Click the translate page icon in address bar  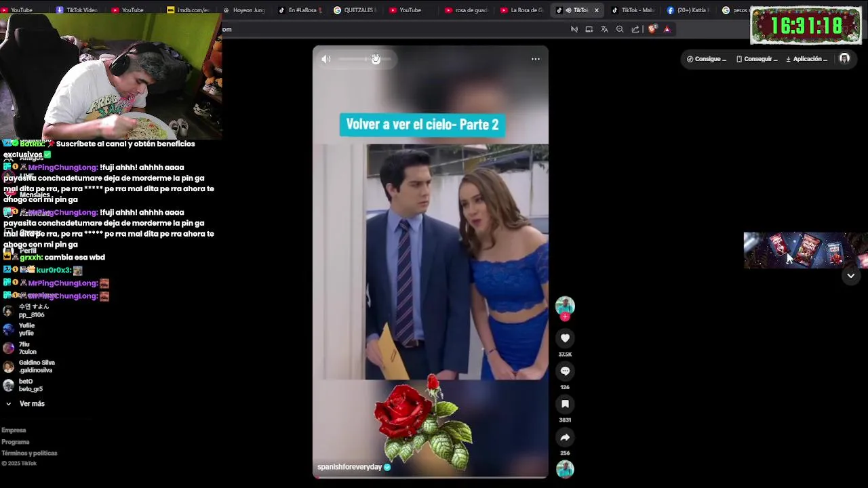tap(604, 29)
